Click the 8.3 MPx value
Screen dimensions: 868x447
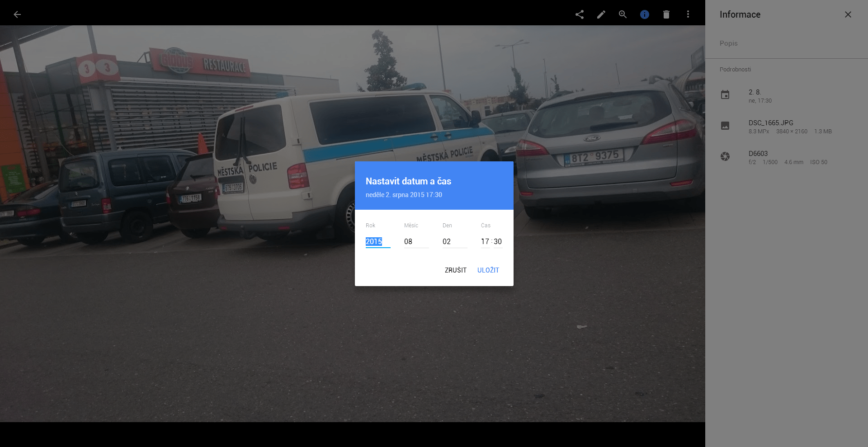tap(759, 132)
